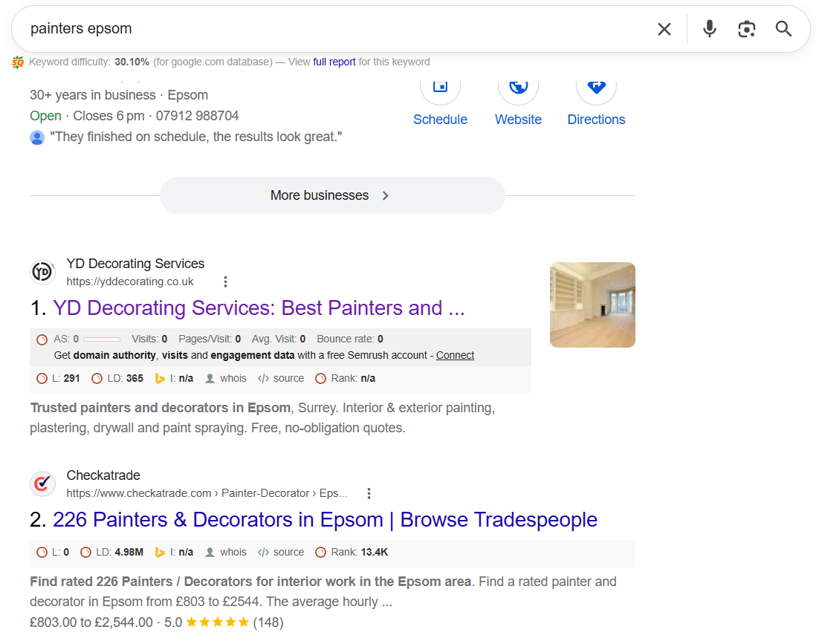Open the reviewer avatar icon
The image size is (816, 644).
point(37,138)
